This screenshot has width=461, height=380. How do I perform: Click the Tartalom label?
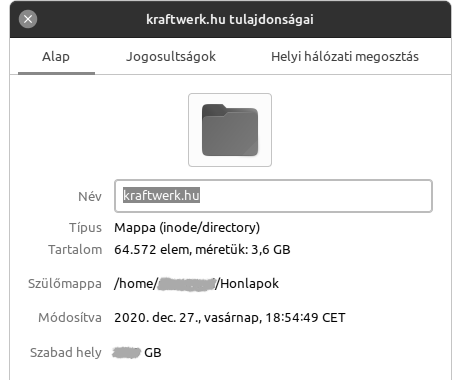75,250
